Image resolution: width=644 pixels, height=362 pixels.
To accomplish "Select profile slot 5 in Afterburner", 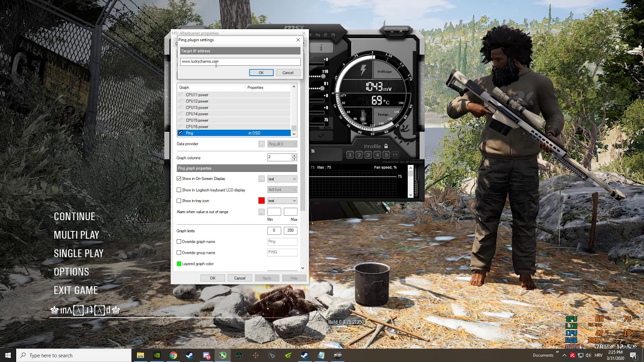I will pyautogui.click(x=386, y=155).
